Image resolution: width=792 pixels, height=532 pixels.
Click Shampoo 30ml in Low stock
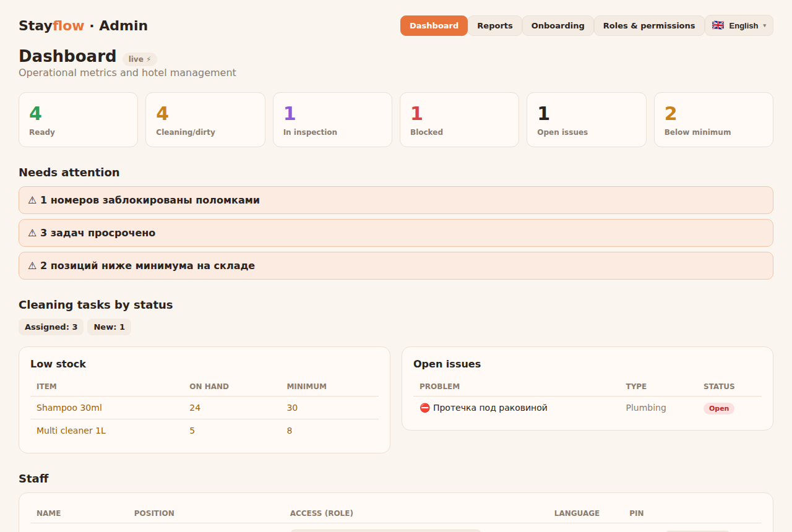(x=69, y=408)
